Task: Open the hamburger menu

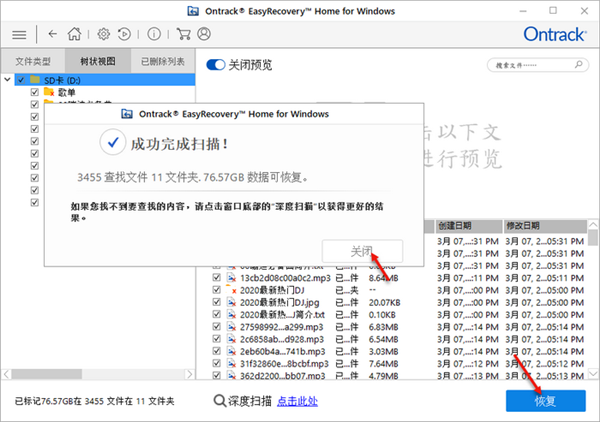Action: click(x=19, y=35)
